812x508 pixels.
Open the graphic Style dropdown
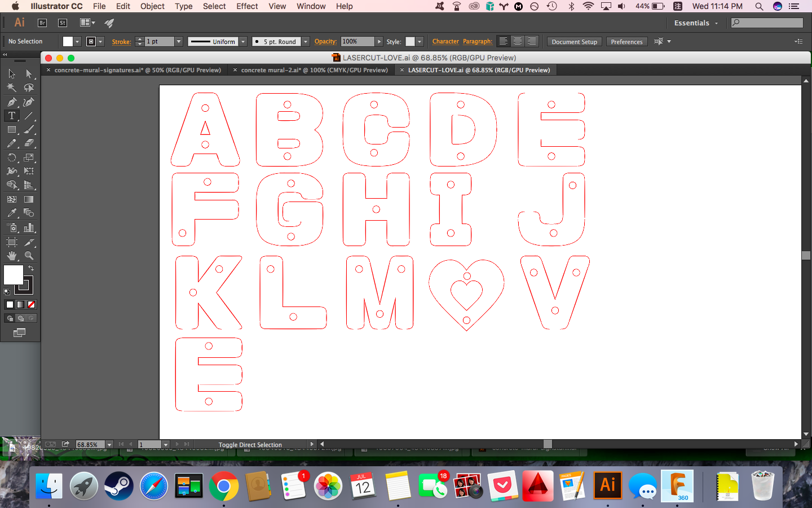point(420,41)
